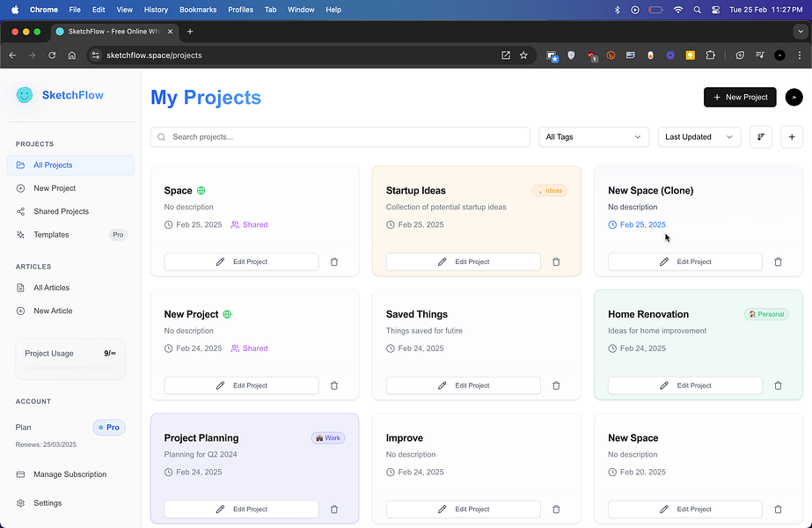Open the Last Updated sort dropdown
Viewport: 812px width, 528px height.
(x=699, y=136)
